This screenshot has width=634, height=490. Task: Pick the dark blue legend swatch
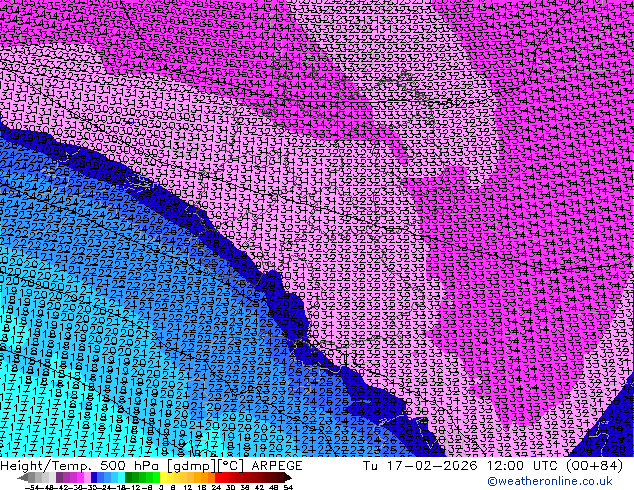point(94,477)
